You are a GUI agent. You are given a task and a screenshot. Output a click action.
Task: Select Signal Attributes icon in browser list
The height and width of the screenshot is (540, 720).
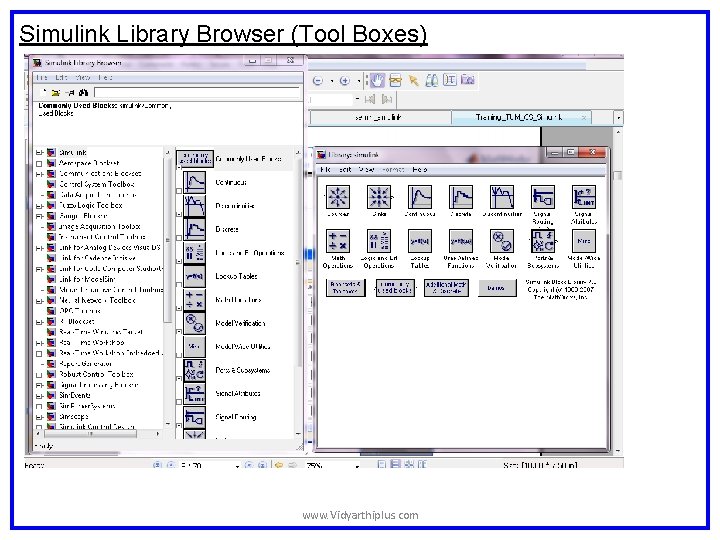click(194, 394)
